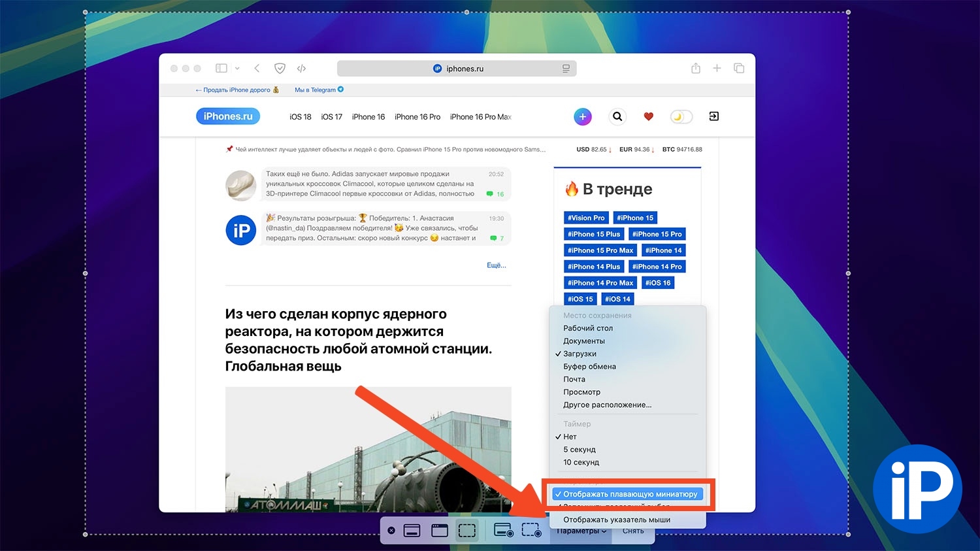Open the iPhone 16 Pro Max nav item
The height and width of the screenshot is (551, 980).
click(x=481, y=117)
